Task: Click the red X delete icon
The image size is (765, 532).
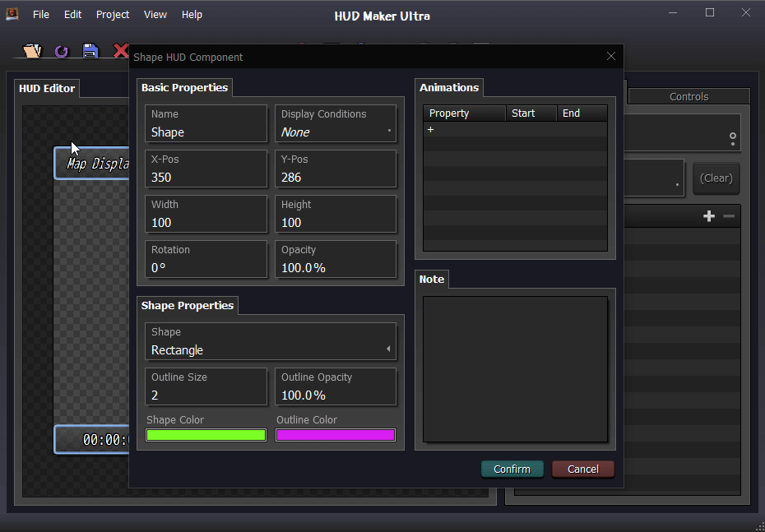Action: (120, 51)
